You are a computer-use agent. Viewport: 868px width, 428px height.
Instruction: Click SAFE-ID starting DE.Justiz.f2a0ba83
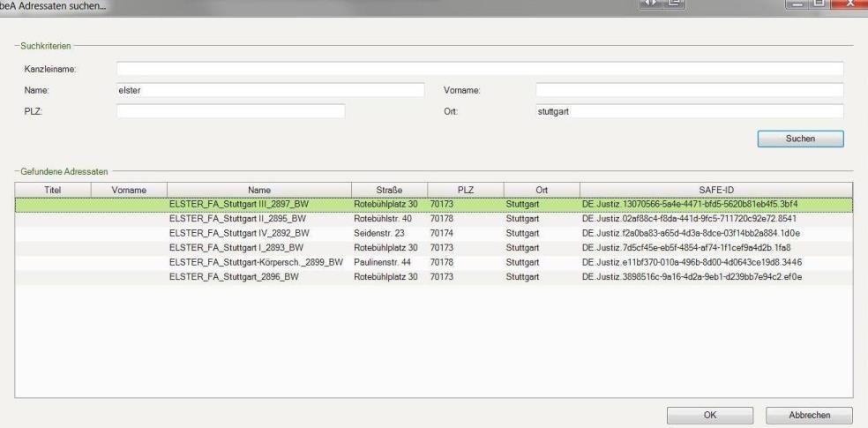click(691, 233)
